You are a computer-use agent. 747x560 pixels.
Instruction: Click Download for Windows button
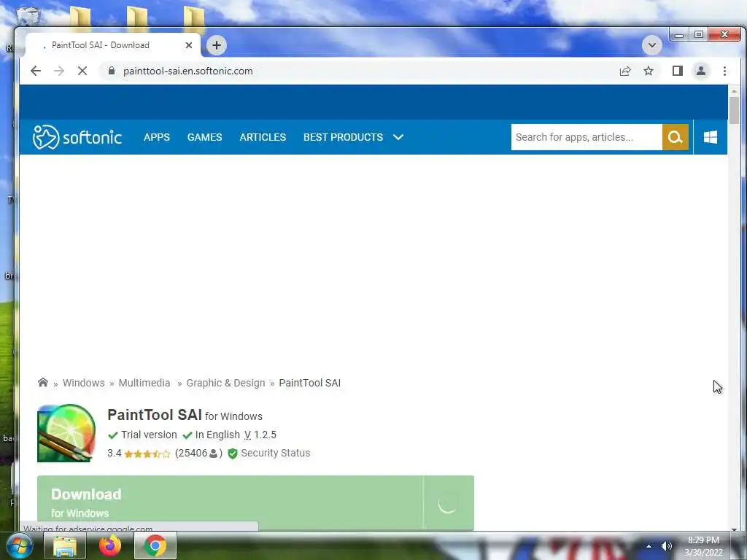point(255,503)
